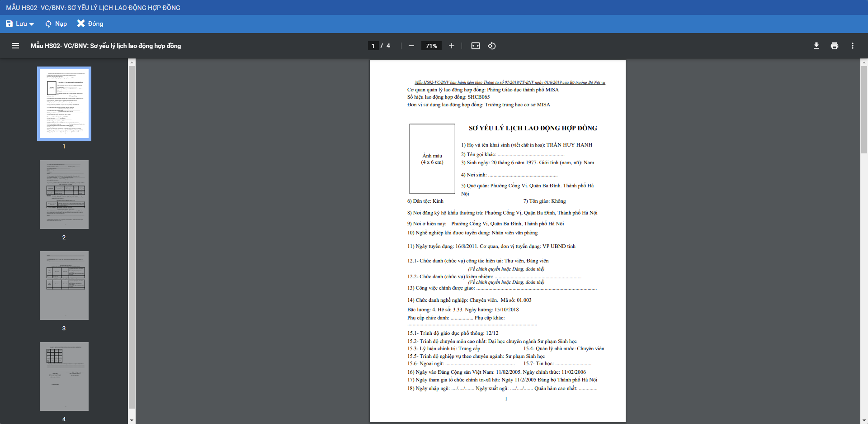The width and height of the screenshot is (868, 424).
Task: Rotate the document counterclockwise
Action: point(492,46)
